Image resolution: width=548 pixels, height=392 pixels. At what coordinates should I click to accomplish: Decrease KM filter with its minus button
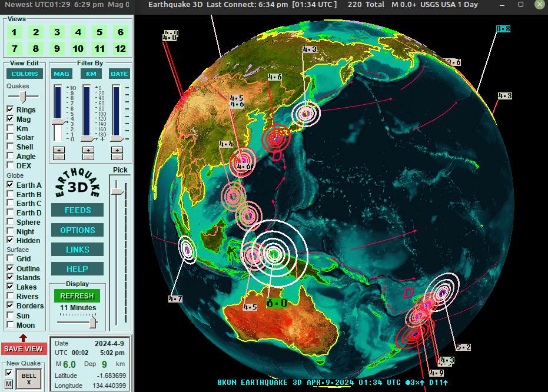(x=88, y=157)
